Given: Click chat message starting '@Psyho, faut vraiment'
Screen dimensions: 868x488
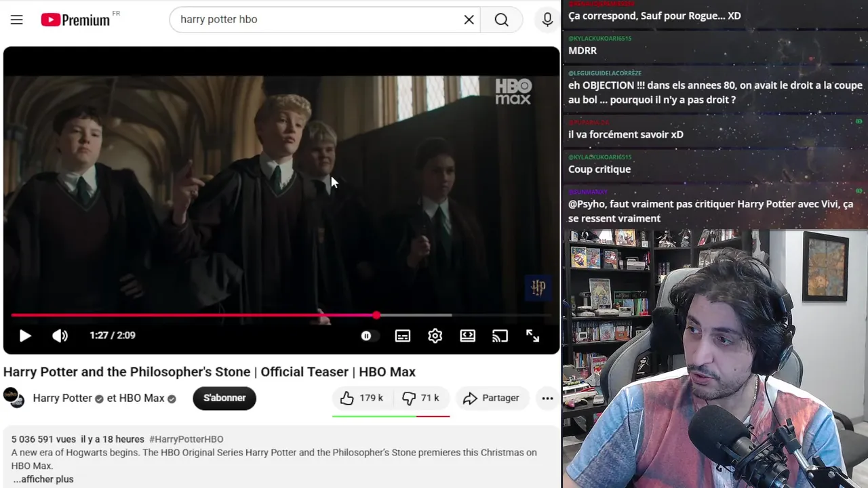Looking at the screenshot, I should (711, 211).
